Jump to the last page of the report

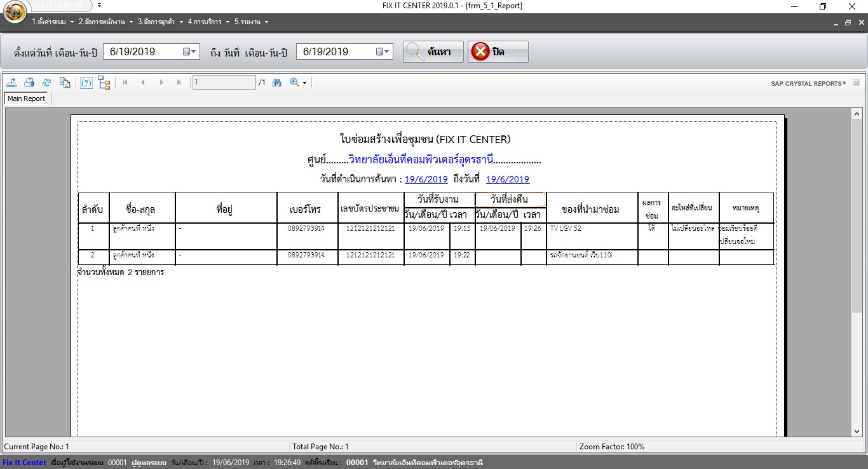click(x=179, y=82)
